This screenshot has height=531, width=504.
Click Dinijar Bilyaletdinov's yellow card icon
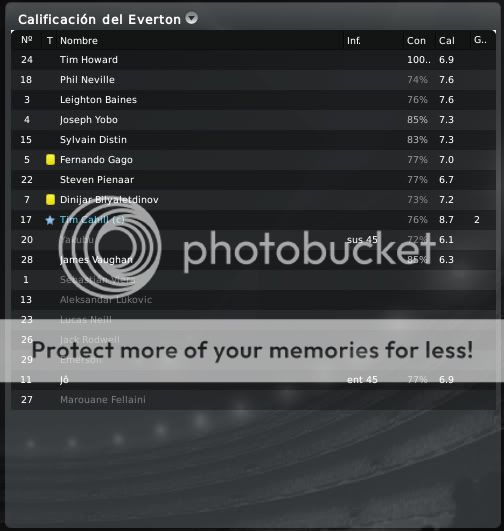pyautogui.click(x=50, y=199)
